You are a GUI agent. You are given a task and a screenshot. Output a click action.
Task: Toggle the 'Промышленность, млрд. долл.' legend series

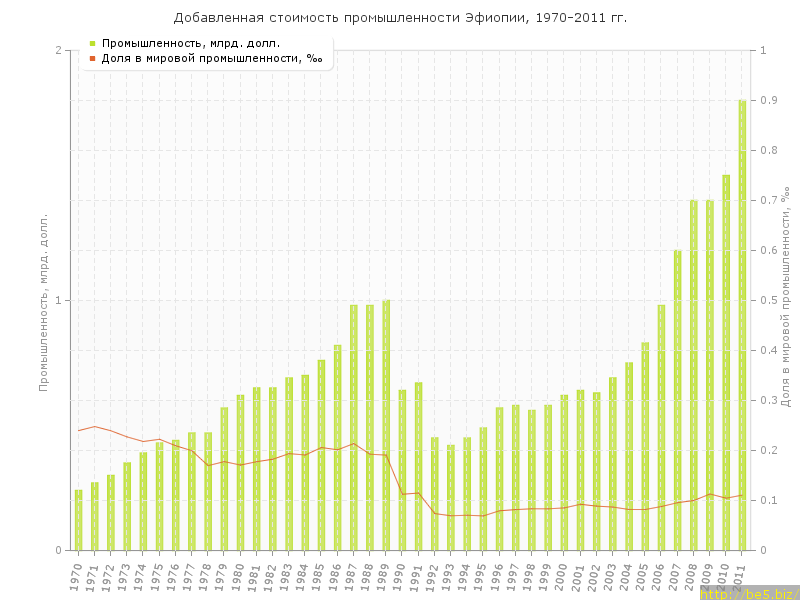[190, 43]
